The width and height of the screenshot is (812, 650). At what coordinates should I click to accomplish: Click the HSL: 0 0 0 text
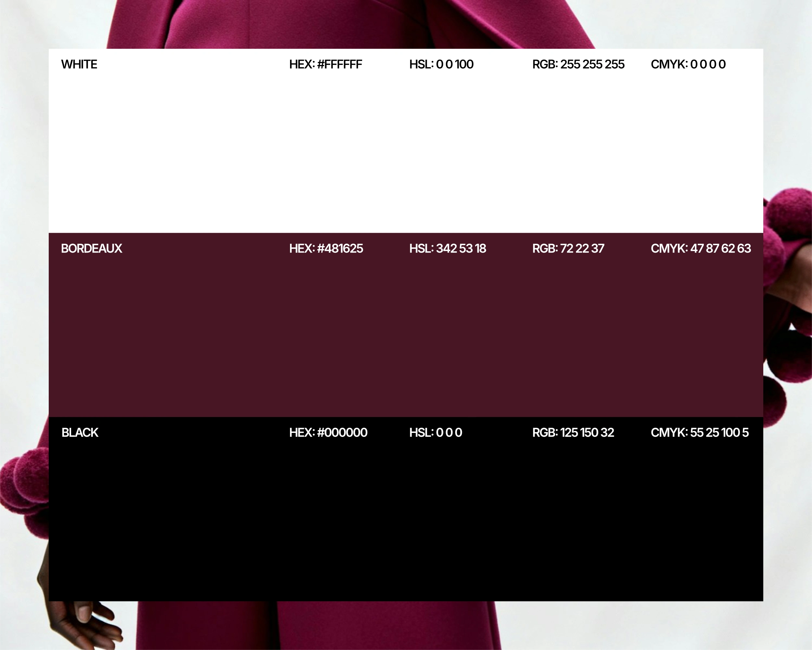435,432
